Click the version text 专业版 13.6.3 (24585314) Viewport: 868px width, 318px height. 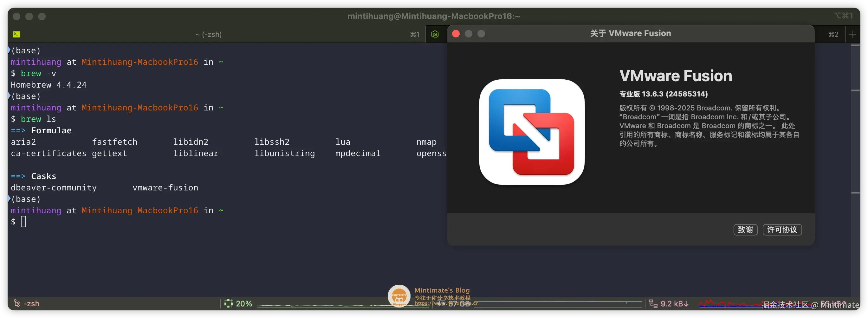664,94
